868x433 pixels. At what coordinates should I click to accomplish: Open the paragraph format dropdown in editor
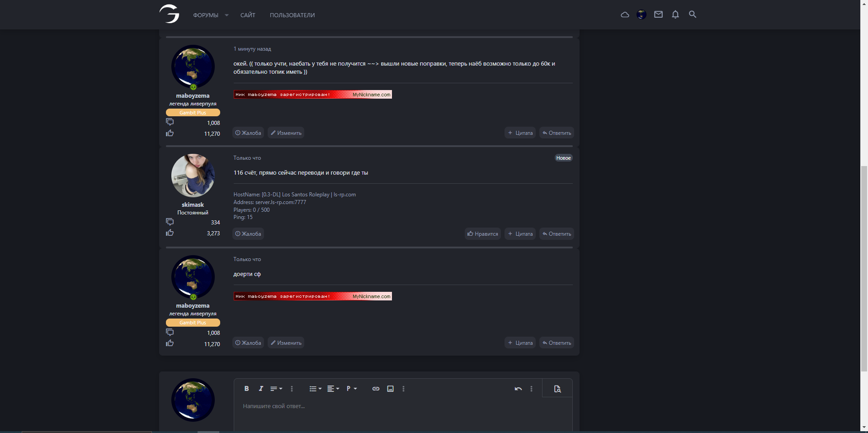pos(351,389)
